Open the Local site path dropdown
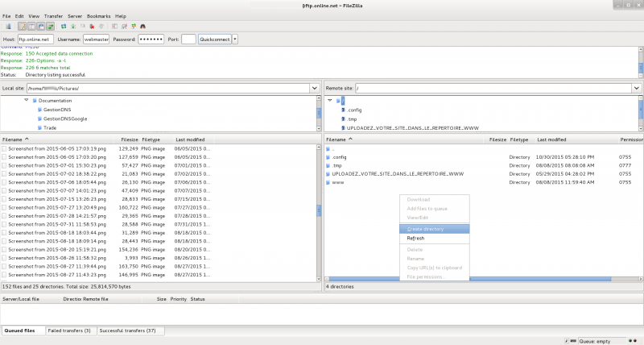This screenshot has width=644, height=345. coord(314,88)
